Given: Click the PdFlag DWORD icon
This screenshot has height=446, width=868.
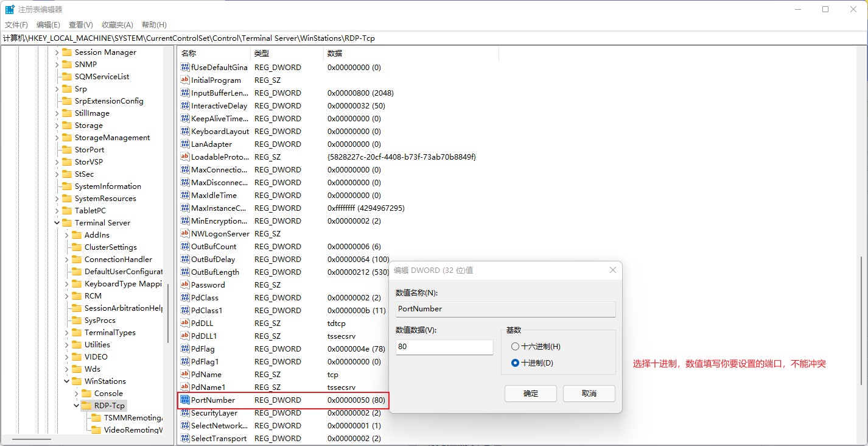Looking at the screenshot, I should point(185,349).
